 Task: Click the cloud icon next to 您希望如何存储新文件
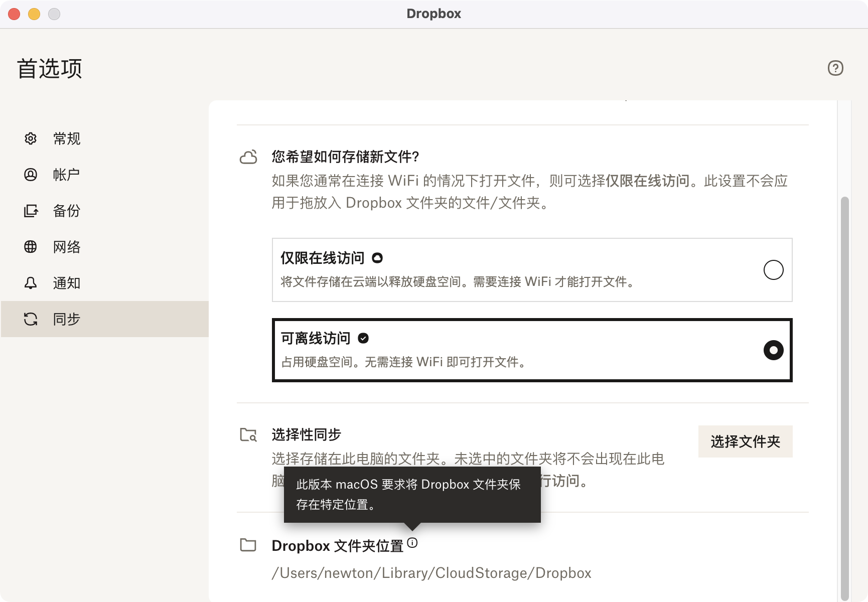tap(248, 157)
